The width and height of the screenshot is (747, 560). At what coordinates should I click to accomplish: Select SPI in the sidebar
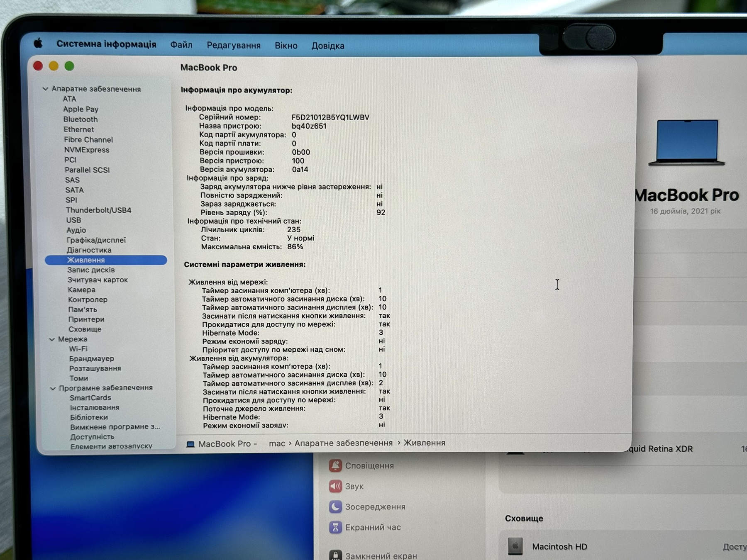click(71, 200)
